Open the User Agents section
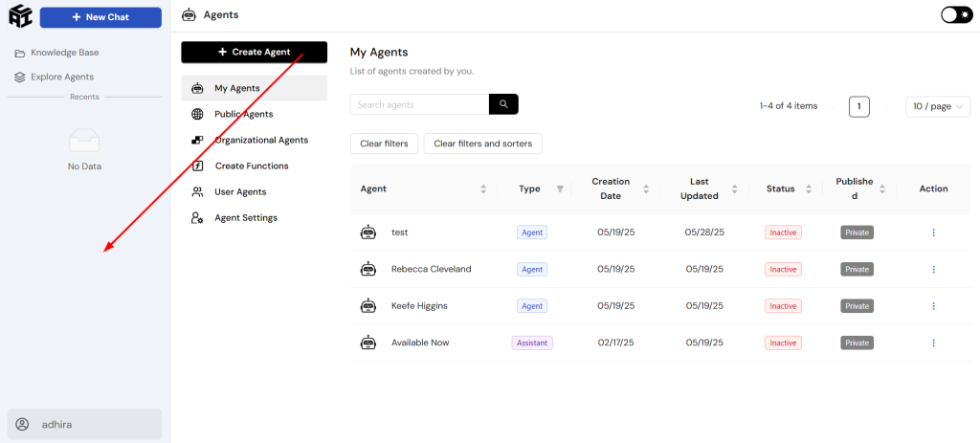Screen dimensions: 980x443 255,191
